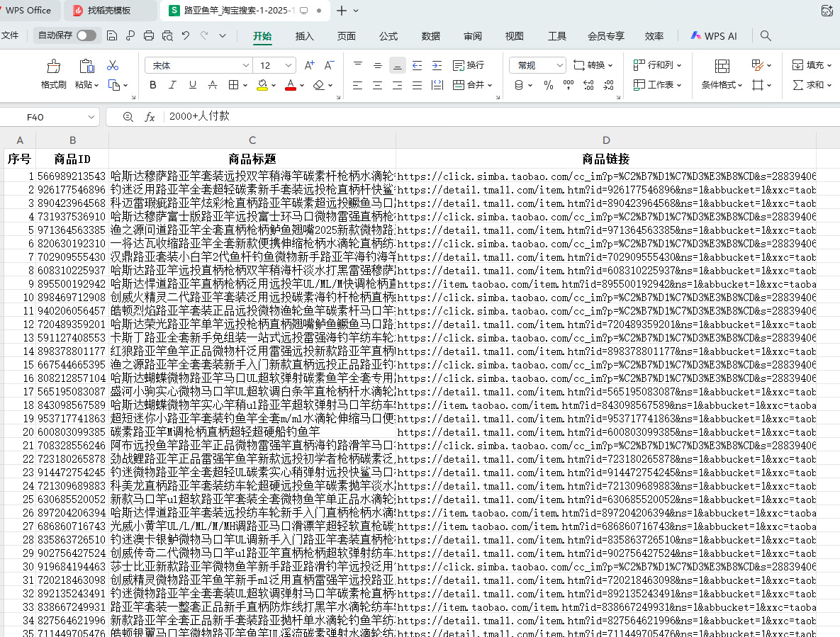Click the save document icon
The image size is (840, 637).
coord(112,36)
